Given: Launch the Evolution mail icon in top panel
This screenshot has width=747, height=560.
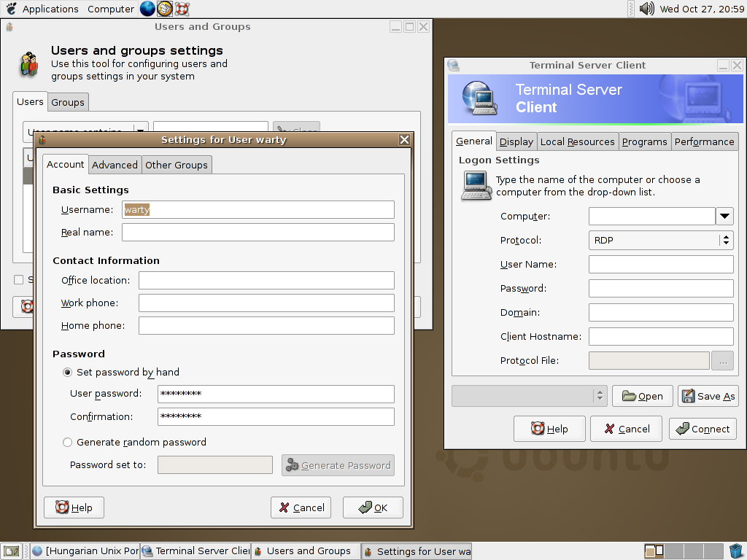Looking at the screenshot, I should [165, 9].
